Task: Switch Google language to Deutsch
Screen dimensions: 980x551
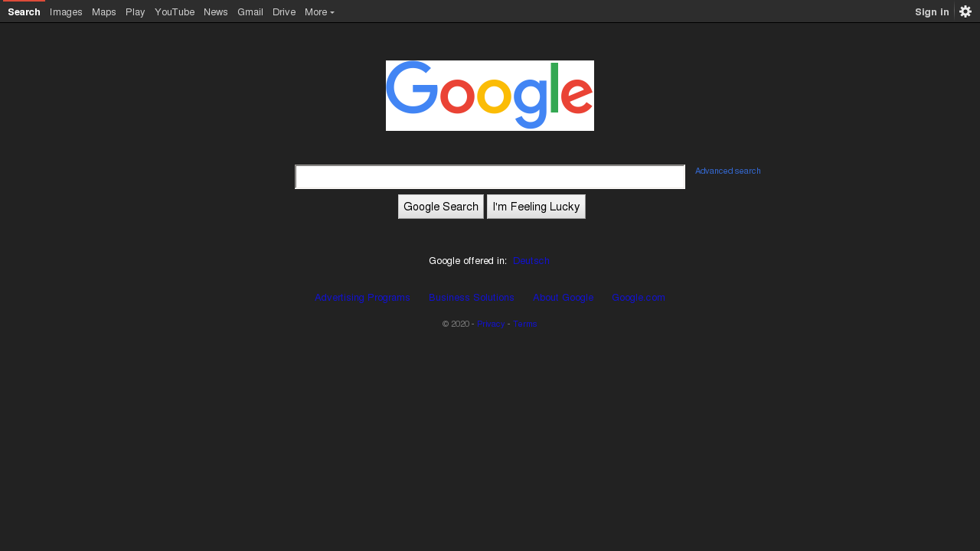Action: pyautogui.click(x=531, y=261)
